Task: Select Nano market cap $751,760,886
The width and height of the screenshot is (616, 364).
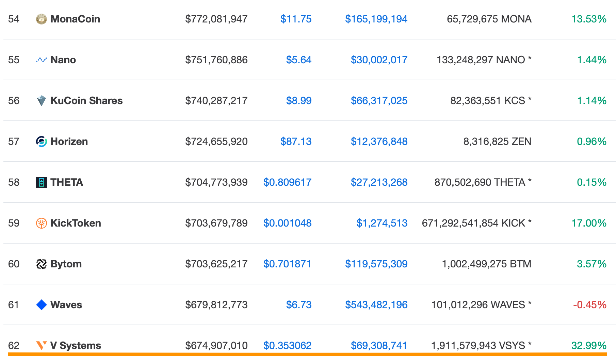Action: [x=216, y=60]
